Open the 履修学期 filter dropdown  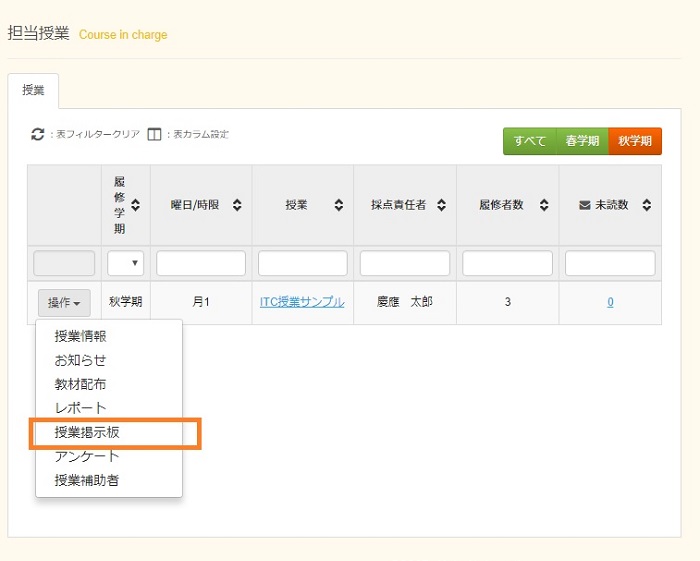126,263
